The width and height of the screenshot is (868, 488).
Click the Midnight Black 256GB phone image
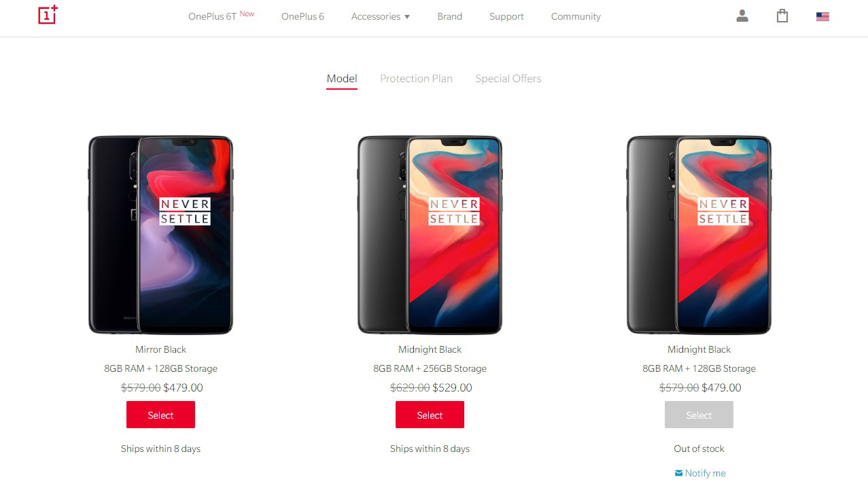[430, 235]
